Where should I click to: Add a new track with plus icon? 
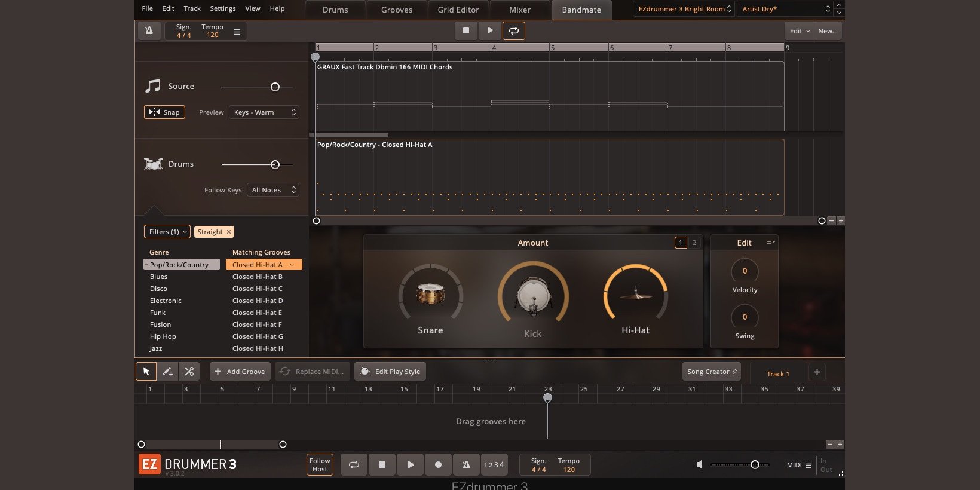click(817, 372)
